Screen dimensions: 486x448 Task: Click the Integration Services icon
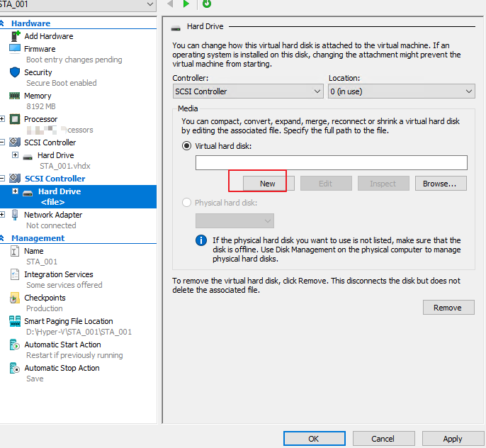15,274
